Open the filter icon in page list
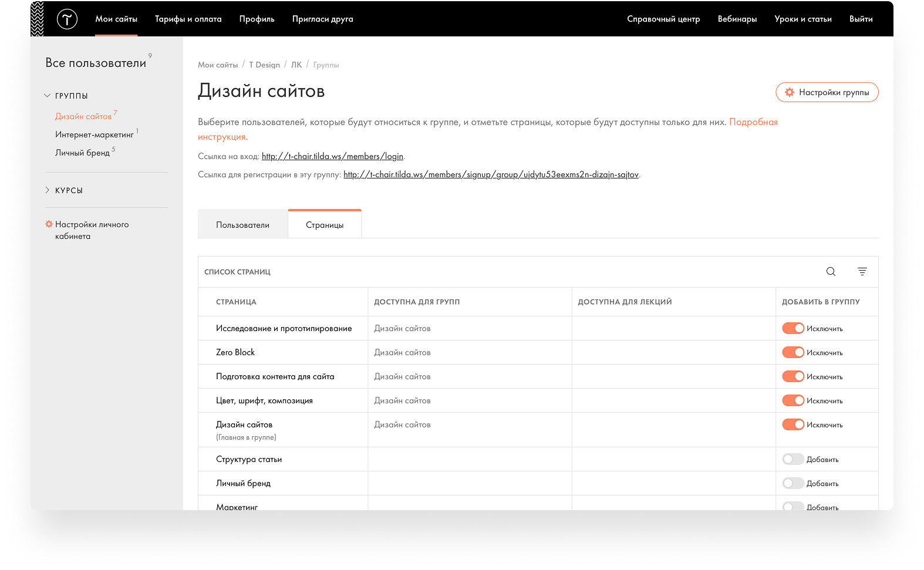 [x=862, y=271]
